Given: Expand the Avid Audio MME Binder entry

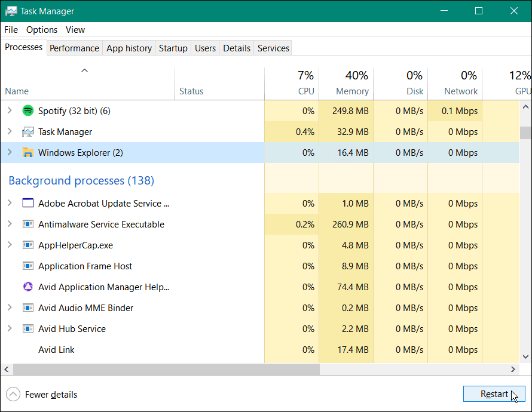Looking at the screenshot, I should (9, 308).
